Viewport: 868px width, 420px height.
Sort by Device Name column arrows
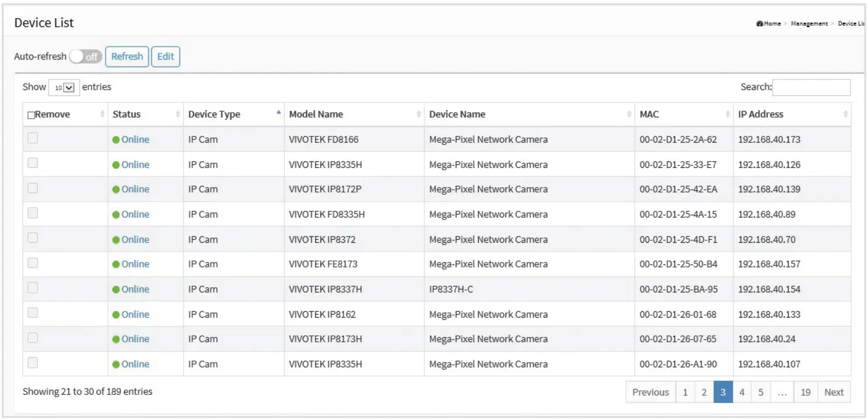point(629,115)
